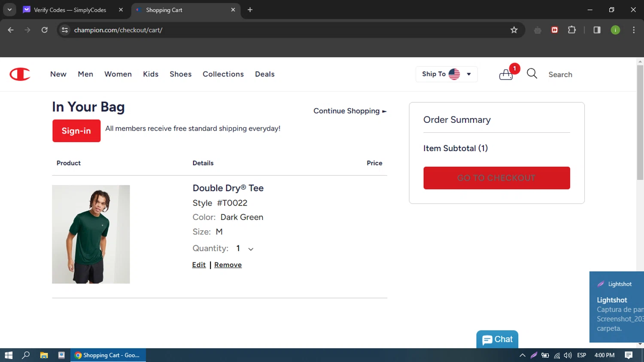The image size is (644, 362).
Task: Click the battery tray icon
Action: coord(545,355)
